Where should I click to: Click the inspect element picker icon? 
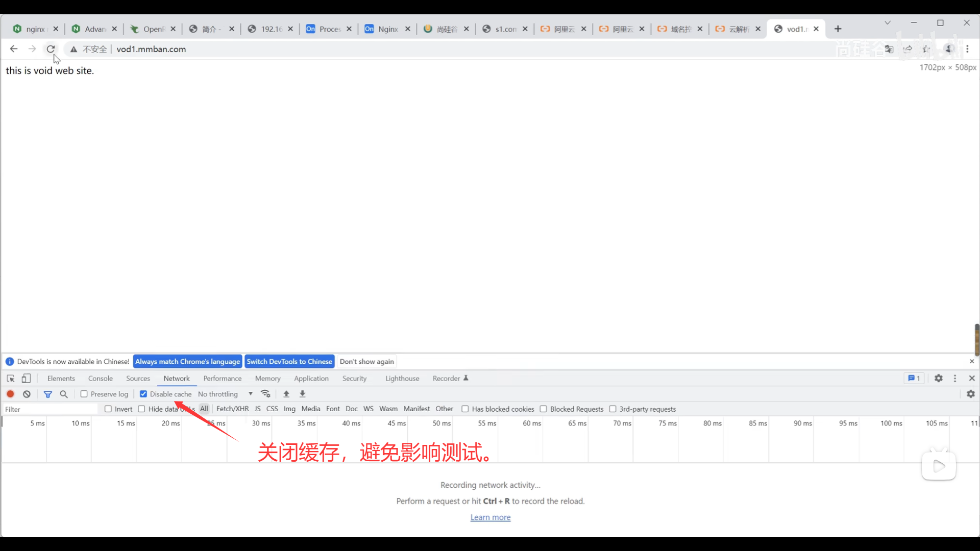pos(10,379)
